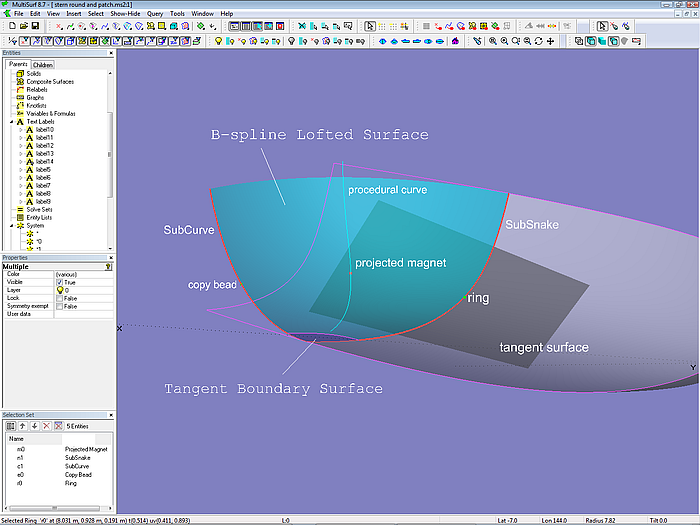700x525 pixels.
Task: Open the Show-Hide menu
Action: [x=124, y=14]
